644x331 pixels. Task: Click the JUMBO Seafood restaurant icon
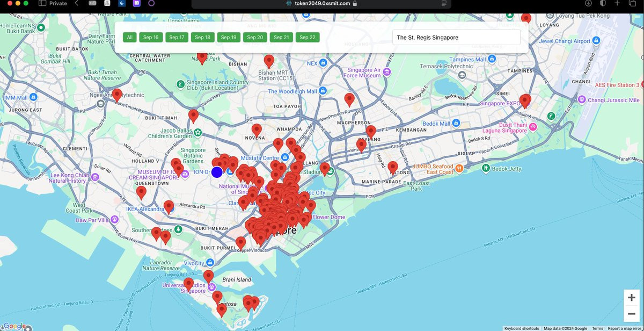459,169
